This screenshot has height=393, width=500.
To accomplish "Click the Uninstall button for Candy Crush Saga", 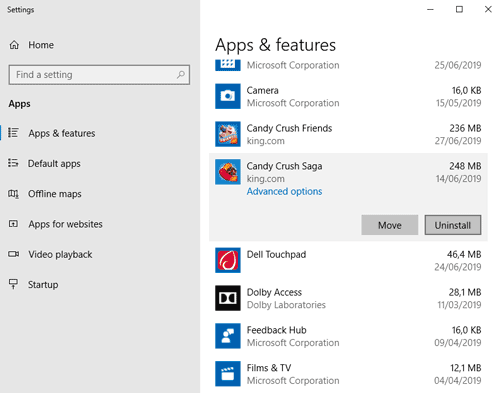I will click(x=453, y=225).
